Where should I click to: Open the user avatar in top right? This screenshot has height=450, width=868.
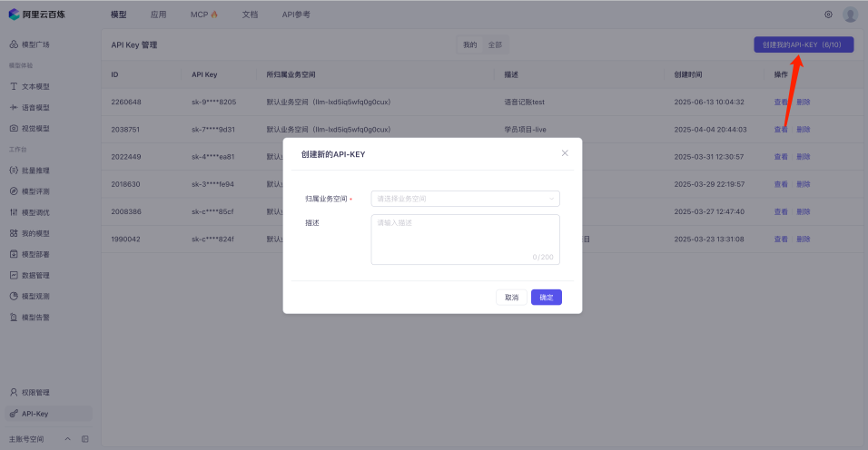[850, 15]
